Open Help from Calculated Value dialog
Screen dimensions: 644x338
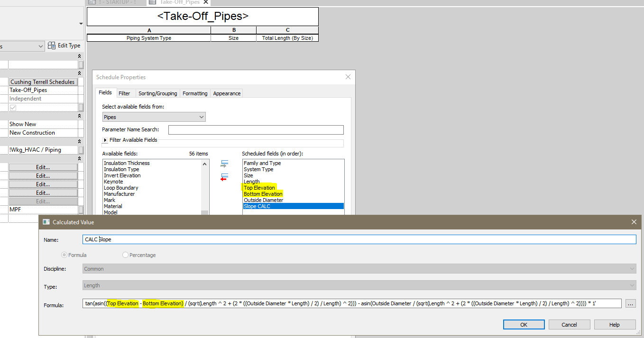point(614,325)
